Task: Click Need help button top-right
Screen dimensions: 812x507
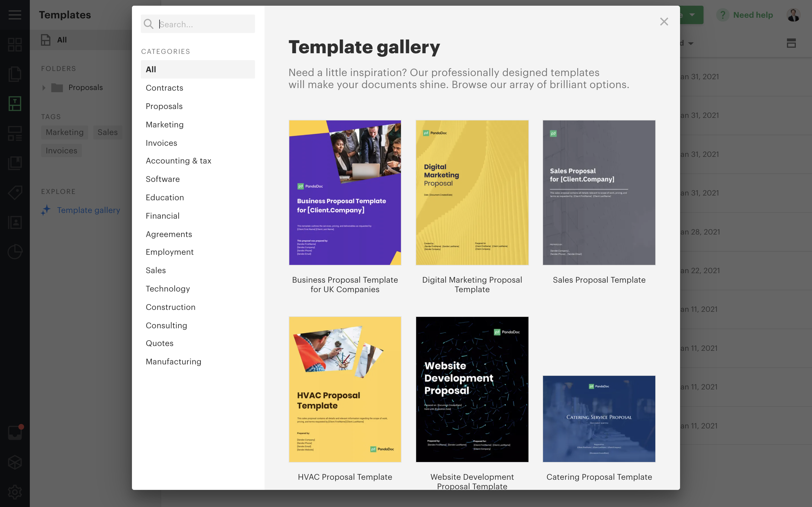Action: [x=748, y=15]
